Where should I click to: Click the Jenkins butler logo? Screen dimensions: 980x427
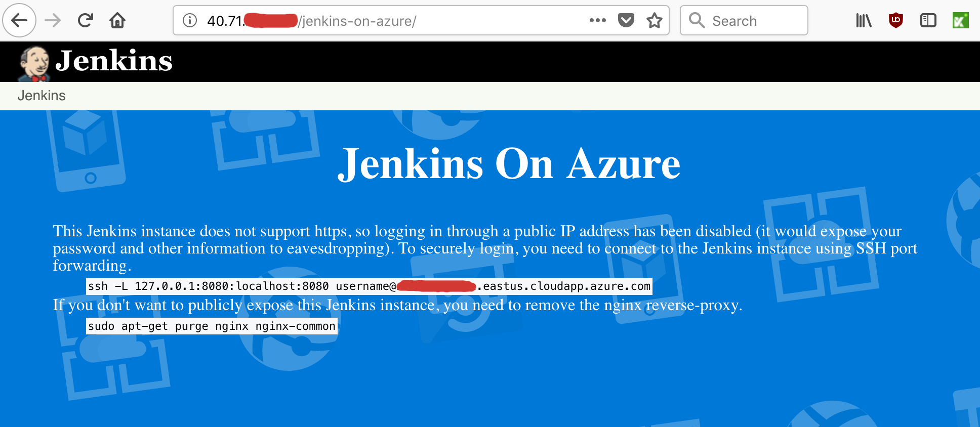click(34, 63)
